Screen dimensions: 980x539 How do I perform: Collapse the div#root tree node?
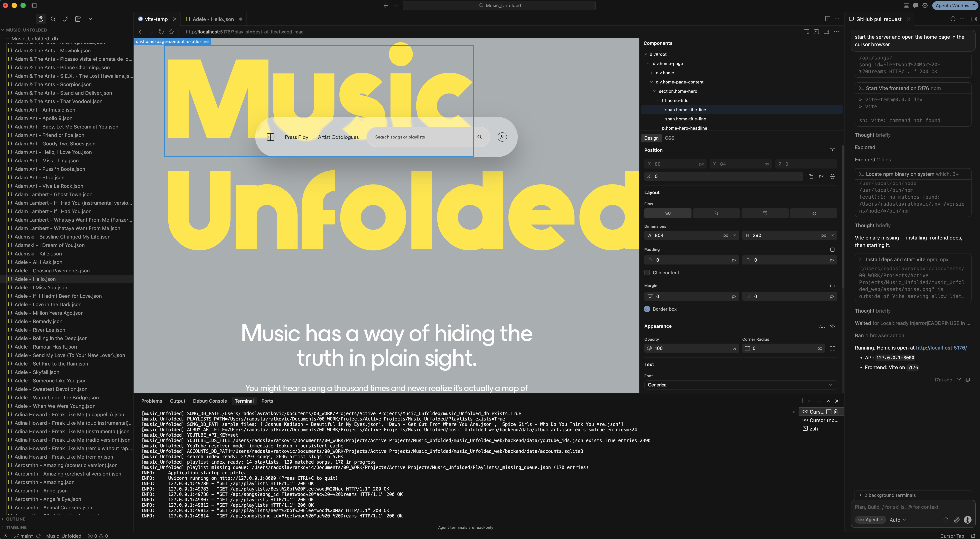[645, 54]
